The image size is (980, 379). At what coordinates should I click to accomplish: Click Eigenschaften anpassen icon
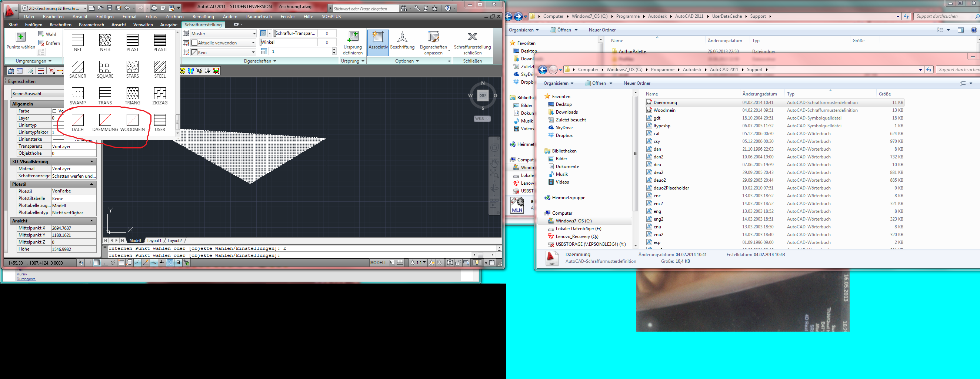click(433, 37)
